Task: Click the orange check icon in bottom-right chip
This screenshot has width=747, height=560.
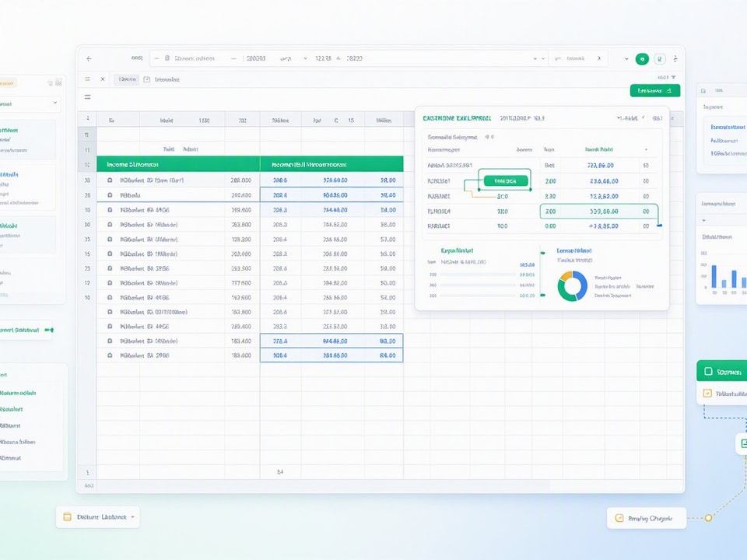Action: point(619,518)
